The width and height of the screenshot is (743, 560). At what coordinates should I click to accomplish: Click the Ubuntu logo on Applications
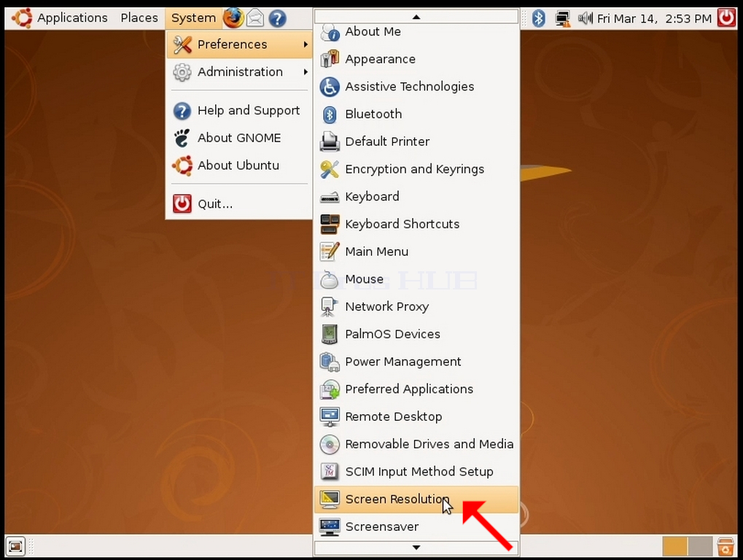(22, 18)
